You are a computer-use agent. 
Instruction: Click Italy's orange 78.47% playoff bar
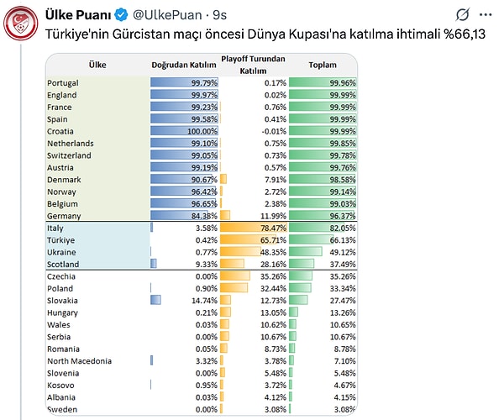[x=253, y=228]
